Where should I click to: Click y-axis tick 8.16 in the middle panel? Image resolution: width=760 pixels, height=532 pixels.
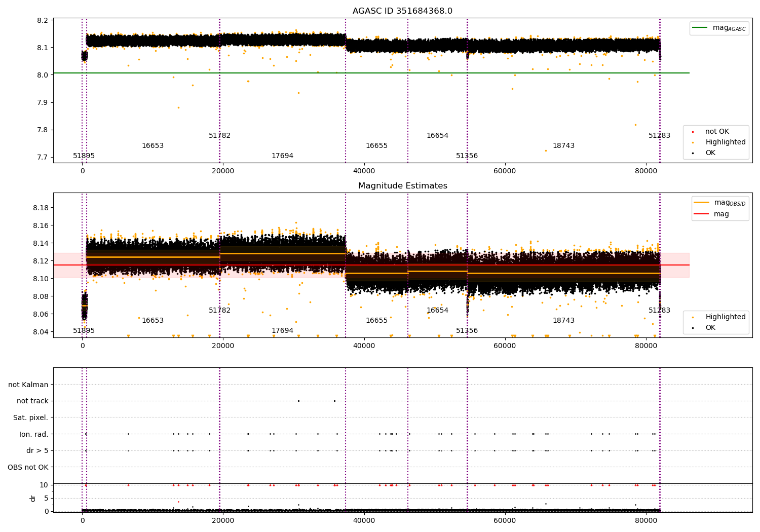[41, 225]
